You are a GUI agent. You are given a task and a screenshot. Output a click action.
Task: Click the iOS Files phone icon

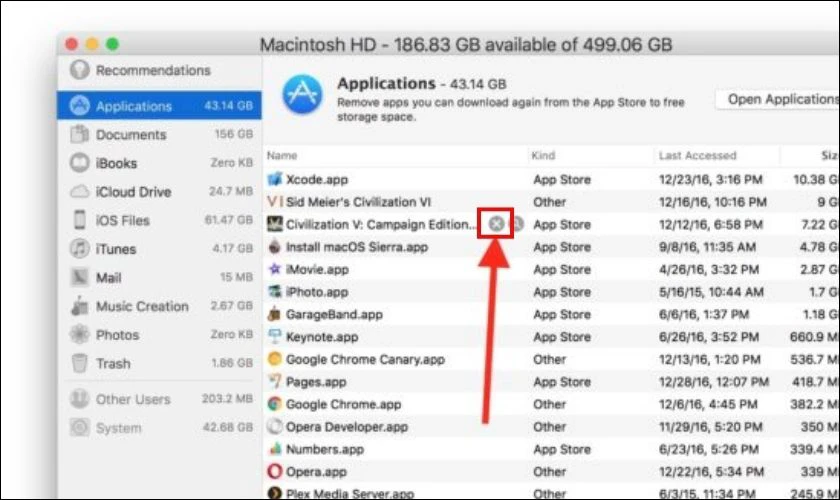[x=79, y=220]
